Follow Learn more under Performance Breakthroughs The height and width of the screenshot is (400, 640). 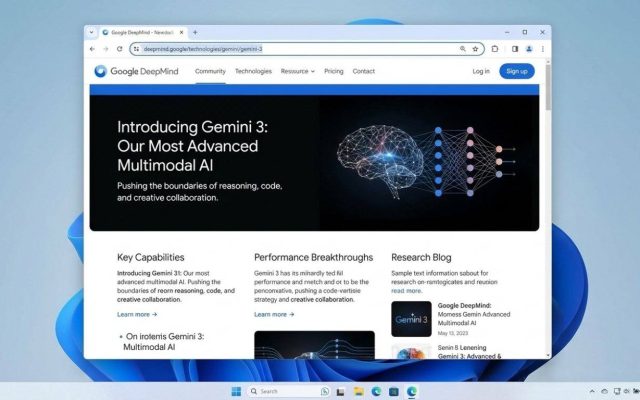click(274, 314)
